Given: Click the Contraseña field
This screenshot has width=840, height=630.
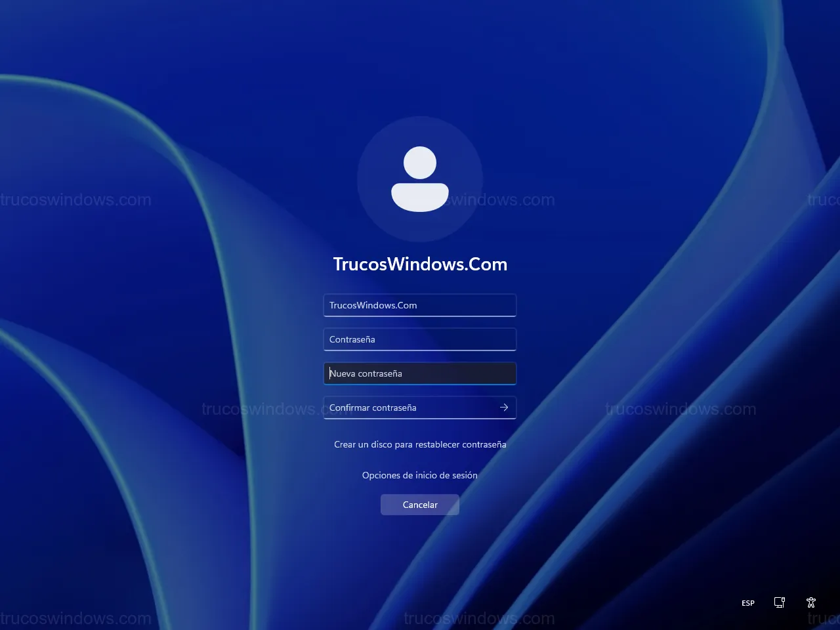Looking at the screenshot, I should coord(420,339).
